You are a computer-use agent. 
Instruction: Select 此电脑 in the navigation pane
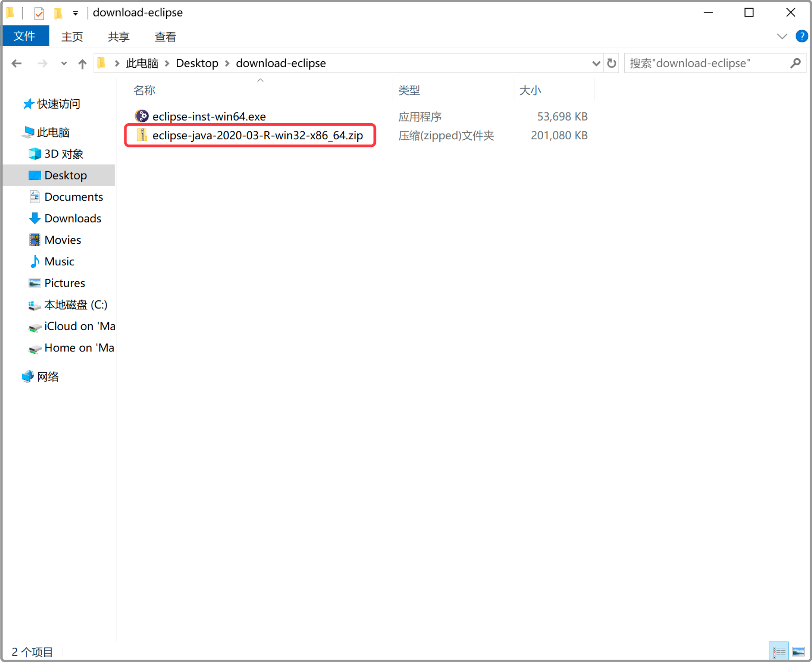[53, 132]
